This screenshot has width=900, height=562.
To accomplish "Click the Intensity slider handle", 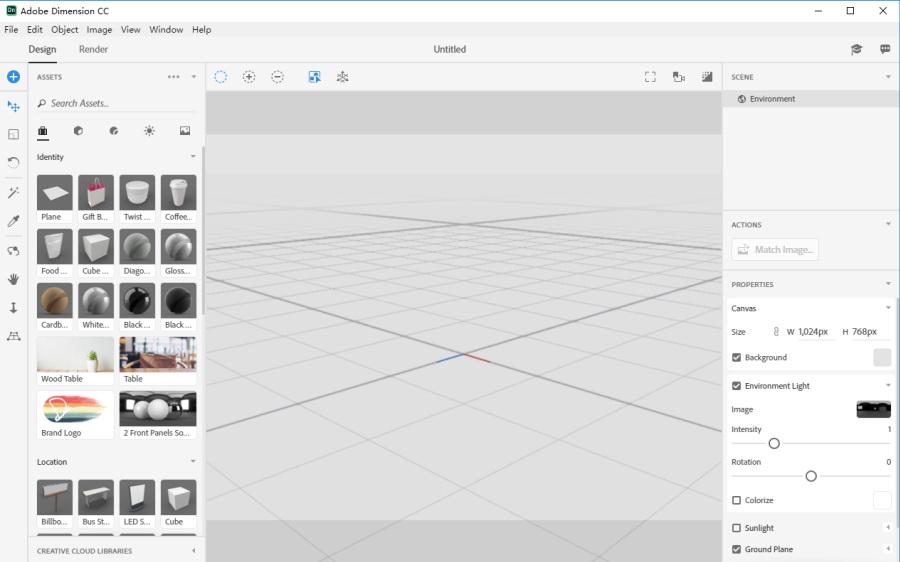I will pos(774,443).
